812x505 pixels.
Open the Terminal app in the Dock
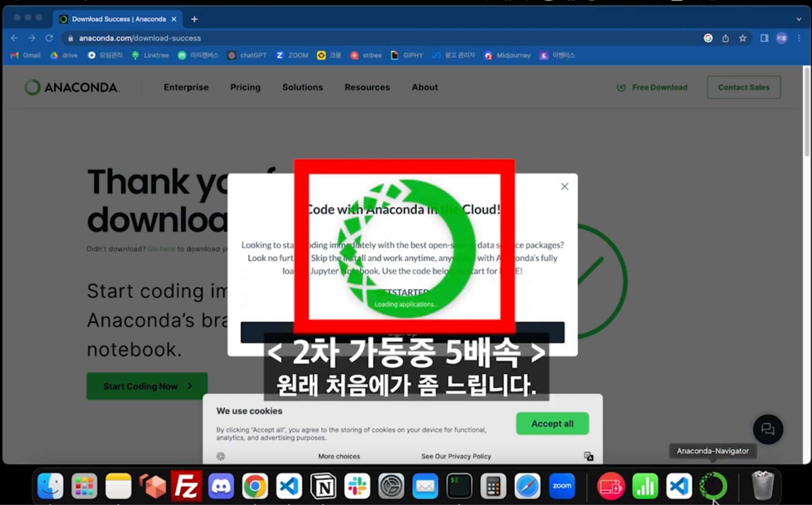coord(459,486)
